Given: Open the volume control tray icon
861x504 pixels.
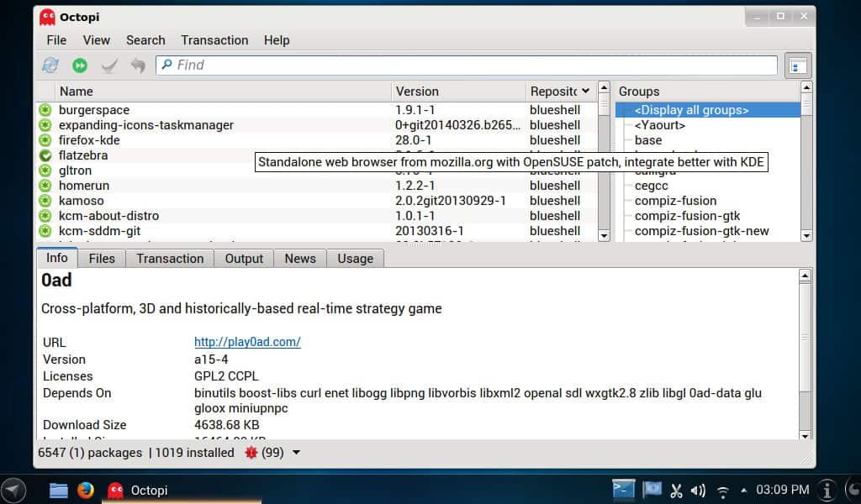Looking at the screenshot, I should [698, 491].
